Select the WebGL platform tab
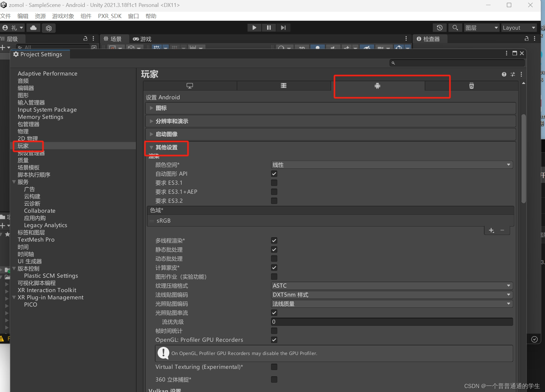The image size is (545, 392). [472, 86]
